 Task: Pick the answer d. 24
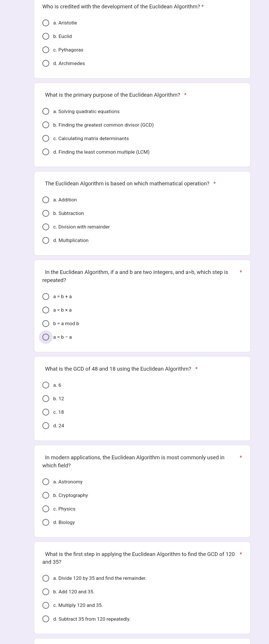[46, 426]
